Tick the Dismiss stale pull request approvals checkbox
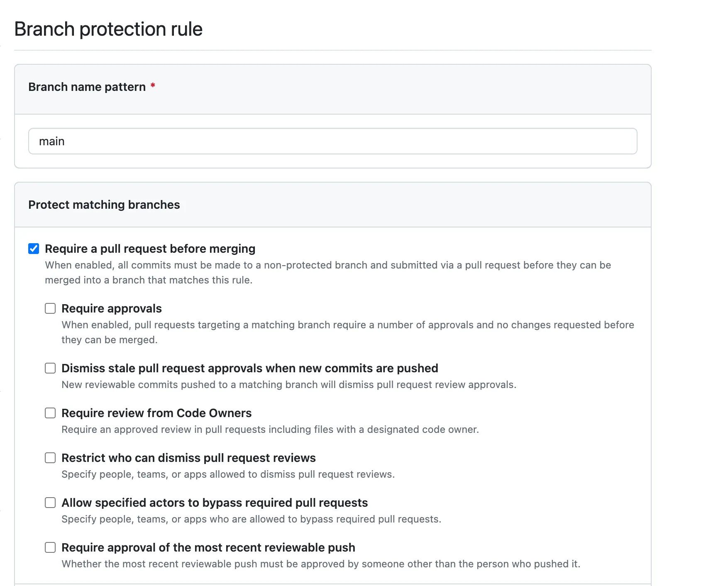 (x=50, y=368)
